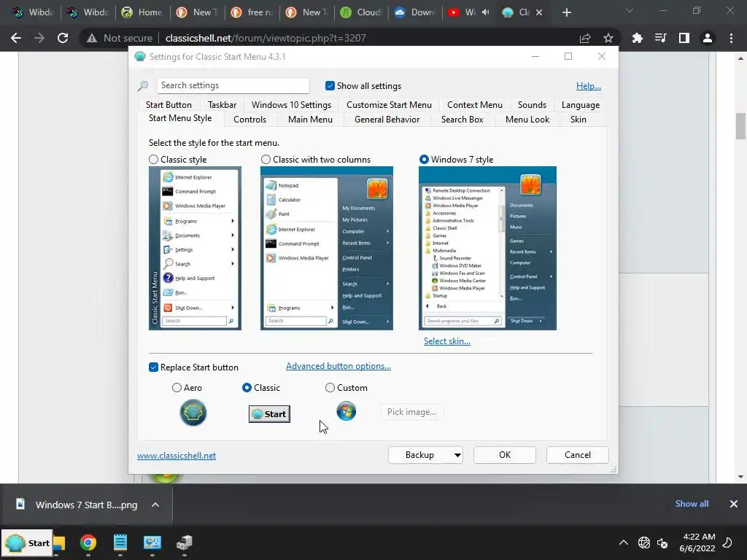747x560 pixels.
Task: Open the Language tab
Action: pyautogui.click(x=580, y=105)
